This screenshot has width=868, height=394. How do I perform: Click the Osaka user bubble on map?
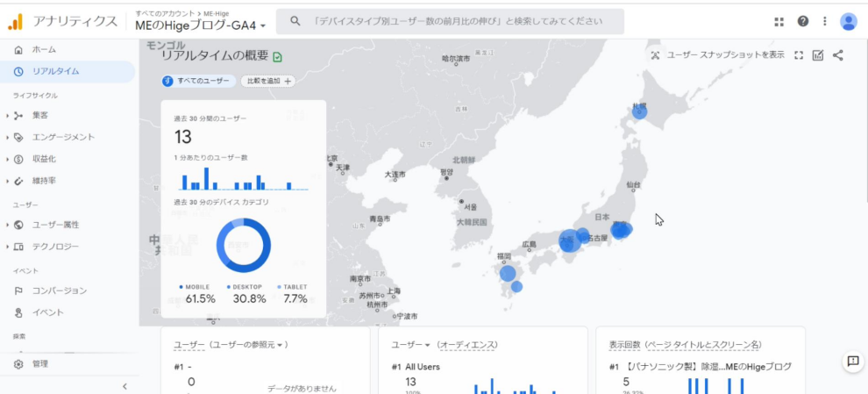point(570,241)
